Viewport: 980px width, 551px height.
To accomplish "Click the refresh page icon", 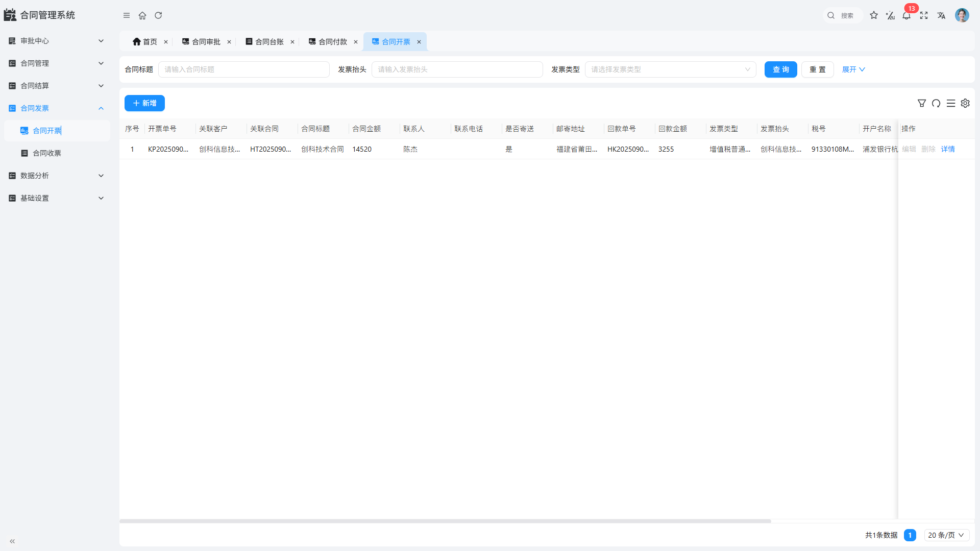I will click(158, 15).
